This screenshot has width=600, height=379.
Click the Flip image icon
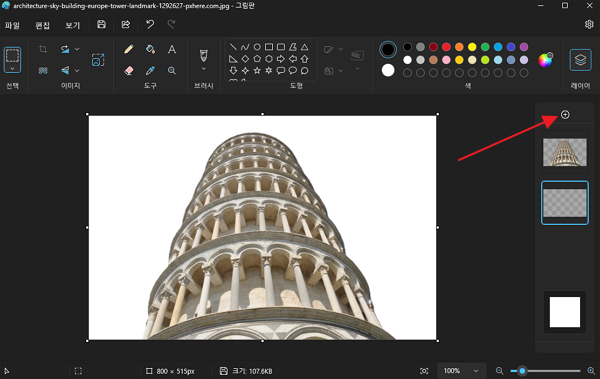click(x=65, y=70)
